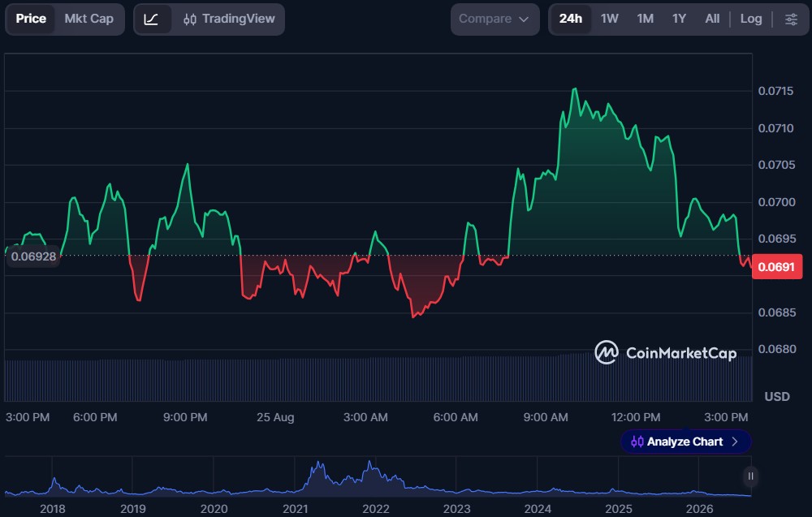Image resolution: width=812 pixels, height=517 pixels.
Task: Click the Analyze Chart button
Action: click(x=685, y=442)
